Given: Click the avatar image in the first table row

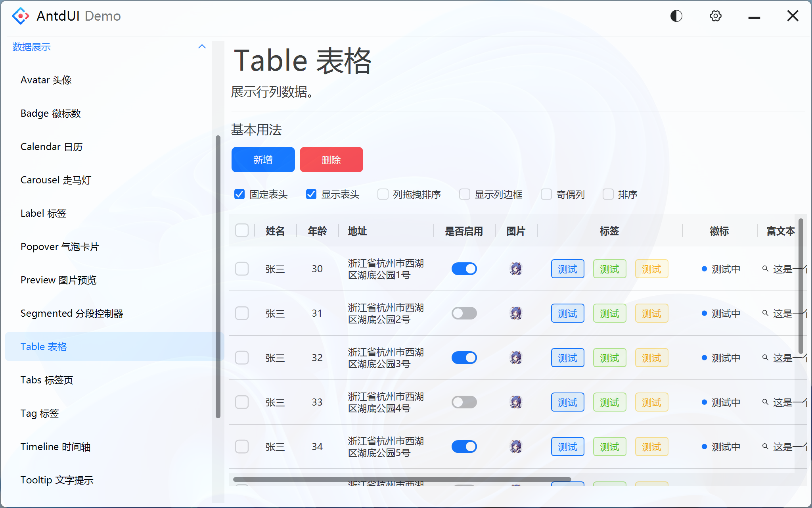Looking at the screenshot, I should (515, 269).
